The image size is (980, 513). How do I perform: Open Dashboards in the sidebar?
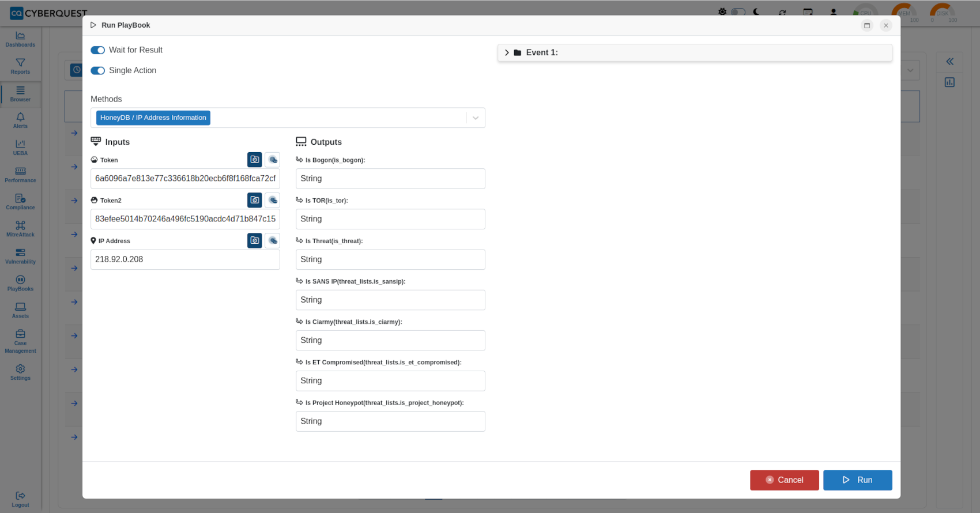(x=20, y=39)
